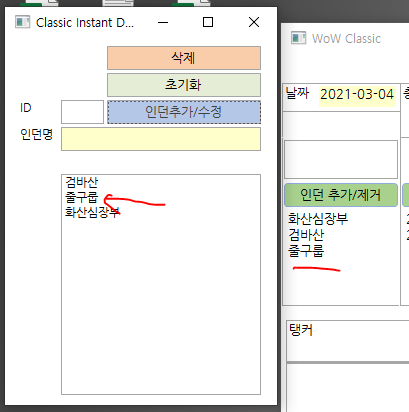Click the 인던추가/수정 button
The height and width of the screenshot is (412, 409).
click(184, 112)
